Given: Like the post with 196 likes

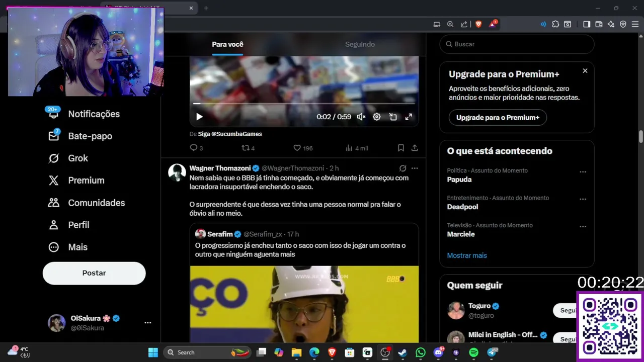Looking at the screenshot, I should click(x=303, y=148).
